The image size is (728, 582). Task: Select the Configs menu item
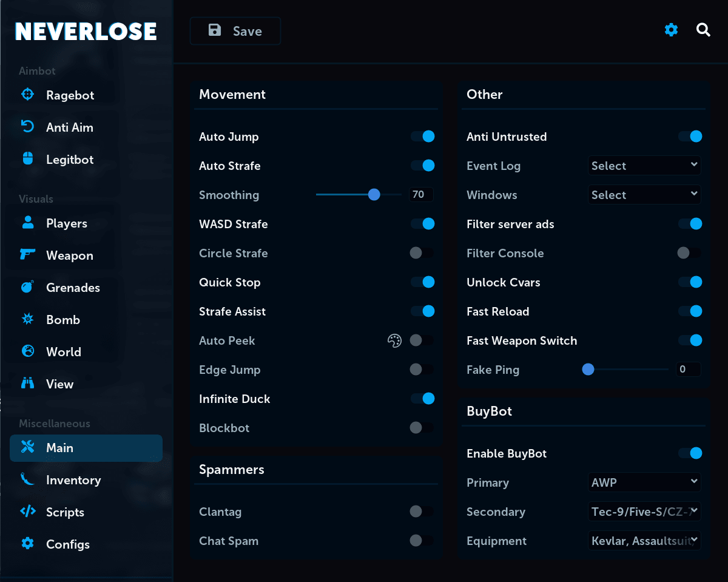(x=86, y=544)
